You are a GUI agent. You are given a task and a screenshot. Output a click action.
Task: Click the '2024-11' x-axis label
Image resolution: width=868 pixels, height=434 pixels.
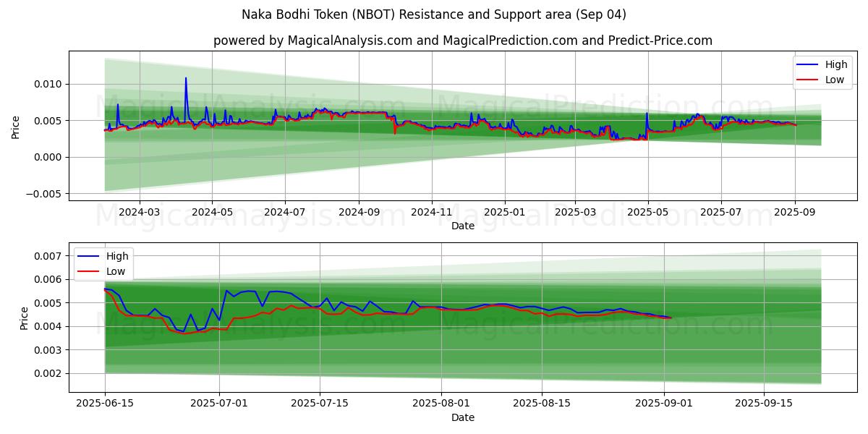(432, 213)
